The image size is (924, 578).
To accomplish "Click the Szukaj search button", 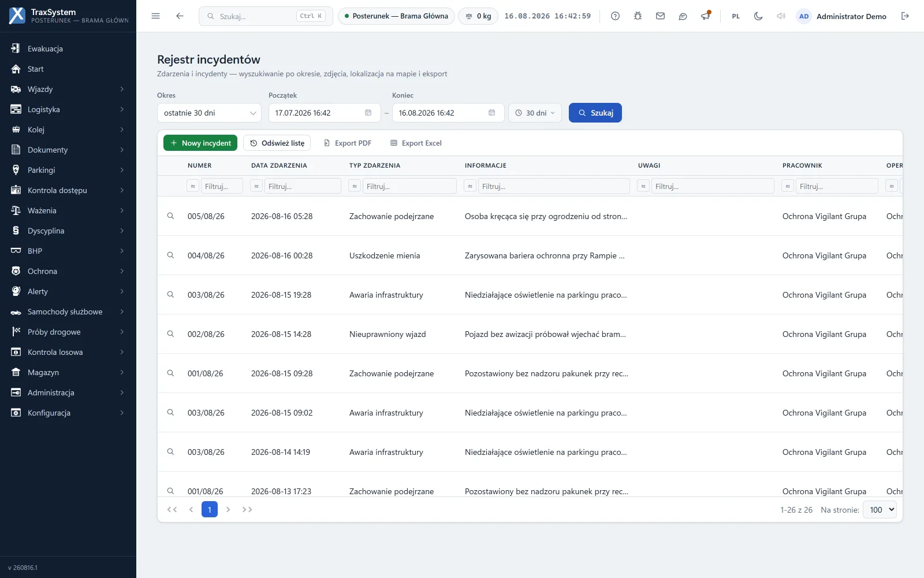I will (595, 113).
